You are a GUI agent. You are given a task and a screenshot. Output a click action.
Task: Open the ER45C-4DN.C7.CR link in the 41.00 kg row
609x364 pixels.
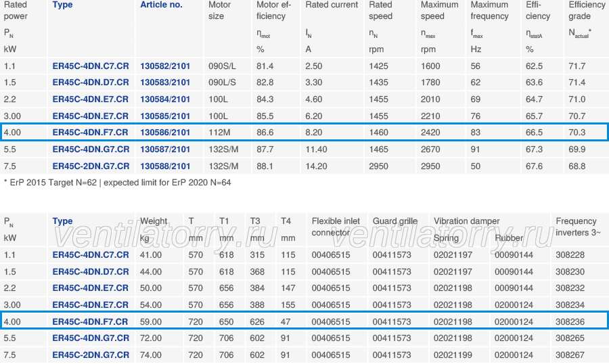pyautogui.click(x=91, y=255)
